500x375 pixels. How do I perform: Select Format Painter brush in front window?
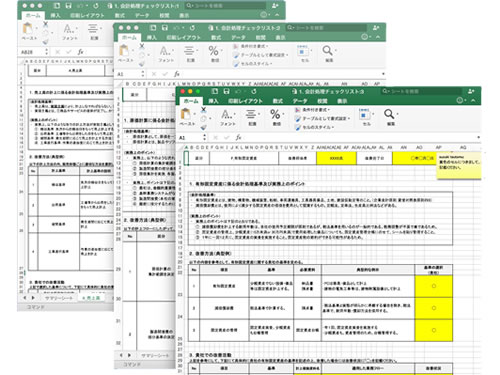tap(203, 127)
